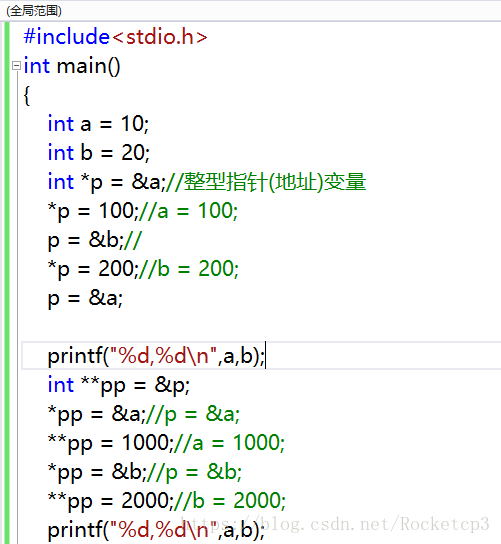Click the comment '//p = &a;'
Image resolution: width=501 pixels, height=544 pixels.
click(x=193, y=414)
